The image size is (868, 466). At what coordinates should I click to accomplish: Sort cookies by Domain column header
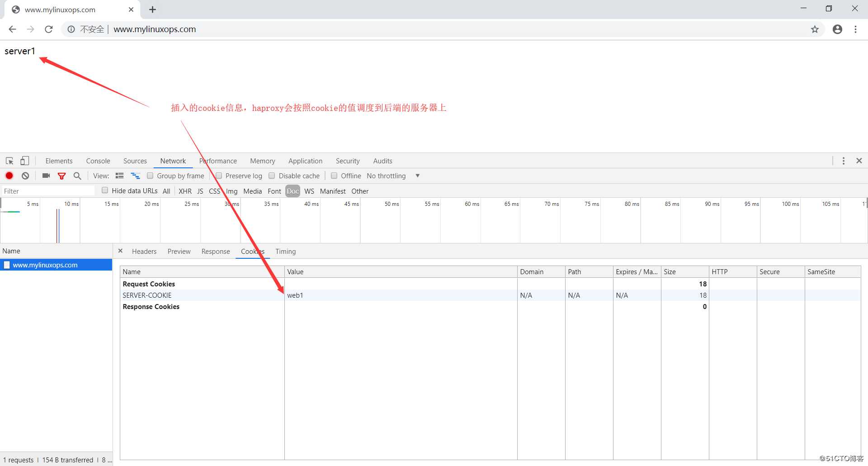(541, 272)
